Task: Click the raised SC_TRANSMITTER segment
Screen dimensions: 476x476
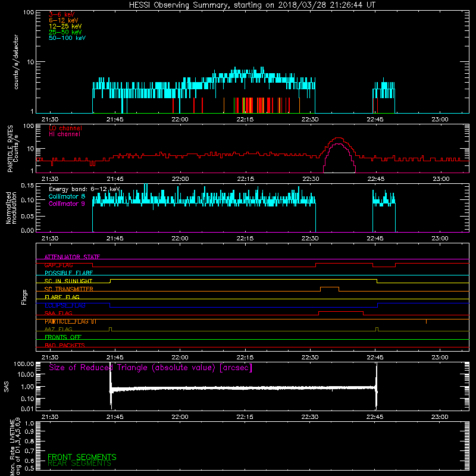Action: coord(330,287)
